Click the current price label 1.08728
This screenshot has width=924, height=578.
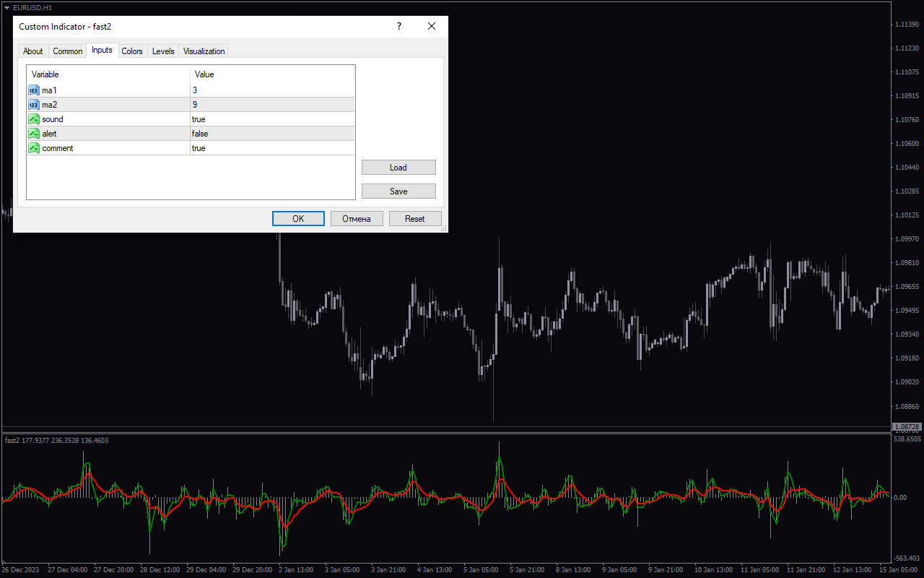point(906,427)
